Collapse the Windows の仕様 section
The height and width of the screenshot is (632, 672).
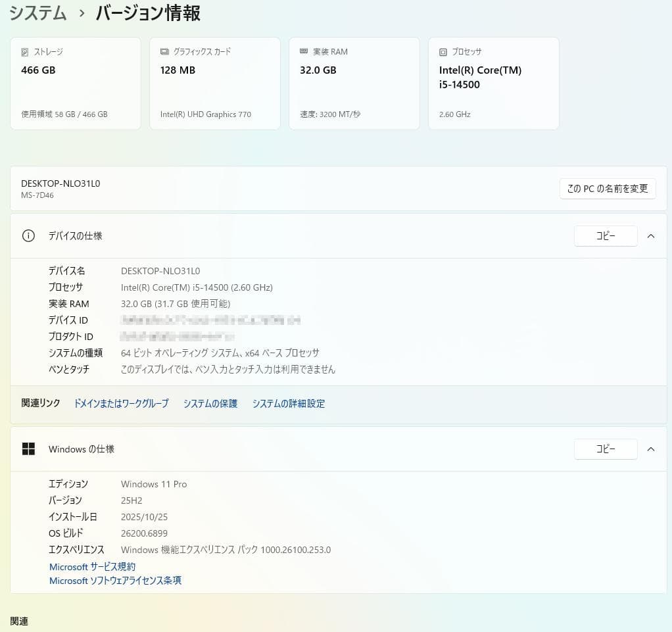pyautogui.click(x=650, y=449)
